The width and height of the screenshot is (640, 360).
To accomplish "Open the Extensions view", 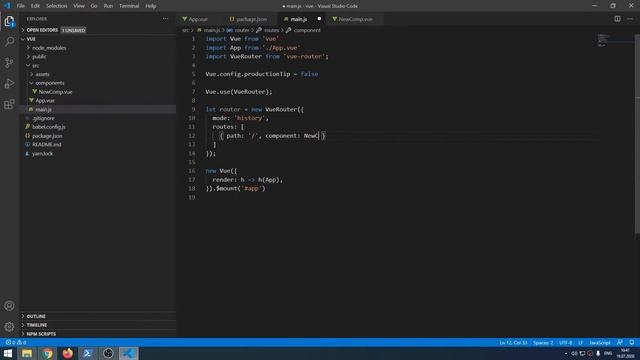I will 9,104.
